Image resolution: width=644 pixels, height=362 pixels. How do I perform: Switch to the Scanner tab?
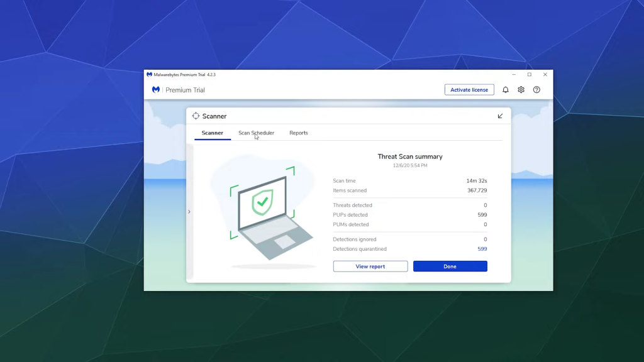(213, 133)
